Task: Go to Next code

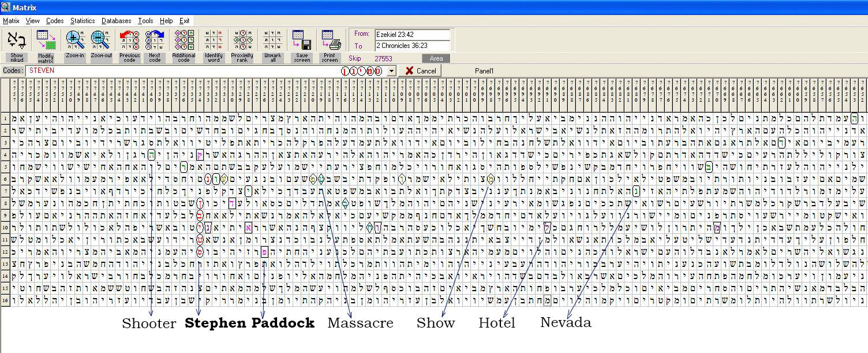Action: pyautogui.click(x=155, y=45)
